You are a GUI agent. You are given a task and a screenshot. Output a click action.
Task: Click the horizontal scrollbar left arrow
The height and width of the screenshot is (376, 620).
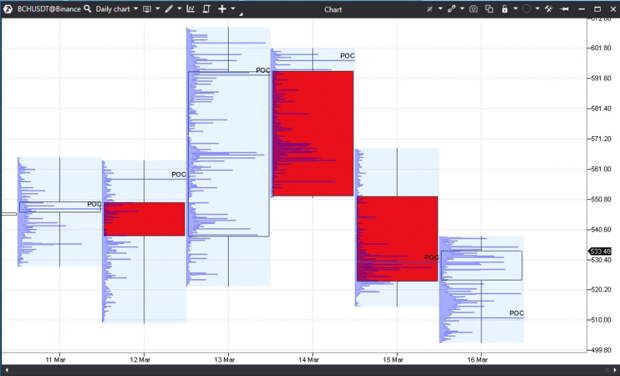click(6, 370)
